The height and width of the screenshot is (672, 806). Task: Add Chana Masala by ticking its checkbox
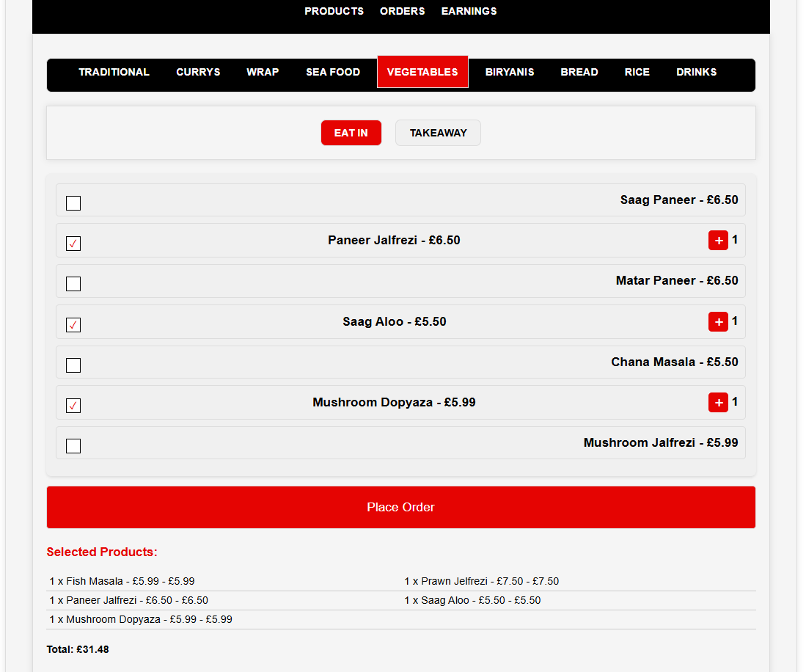coord(73,365)
